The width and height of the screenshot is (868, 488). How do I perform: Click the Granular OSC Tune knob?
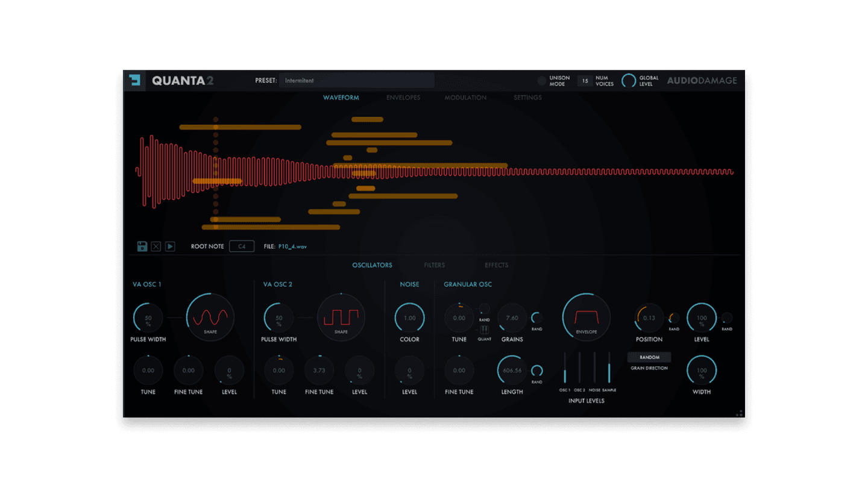(459, 318)
